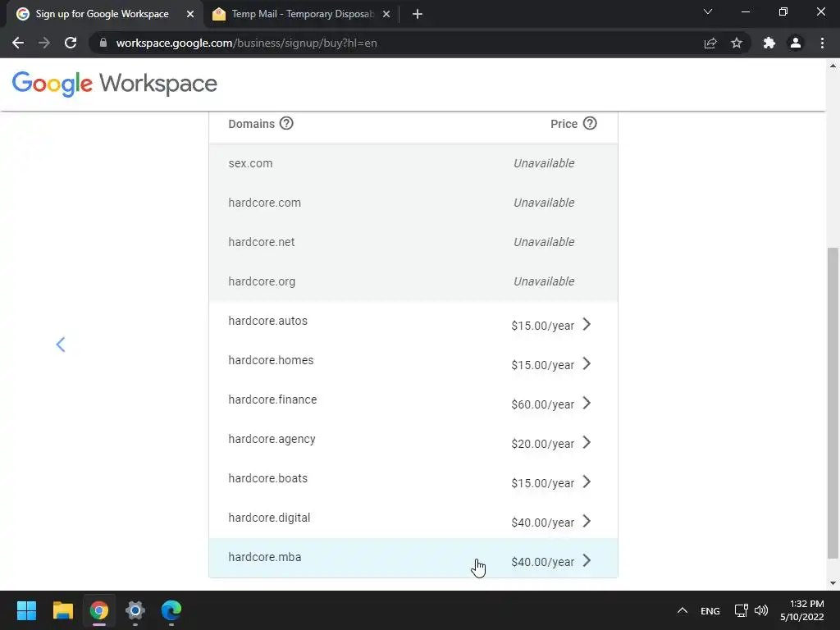The width and height of the screenshot is (840, 630).
Task: Click the $60.00/year price for hardcore.finance
Action: click(x=543, y=404)
